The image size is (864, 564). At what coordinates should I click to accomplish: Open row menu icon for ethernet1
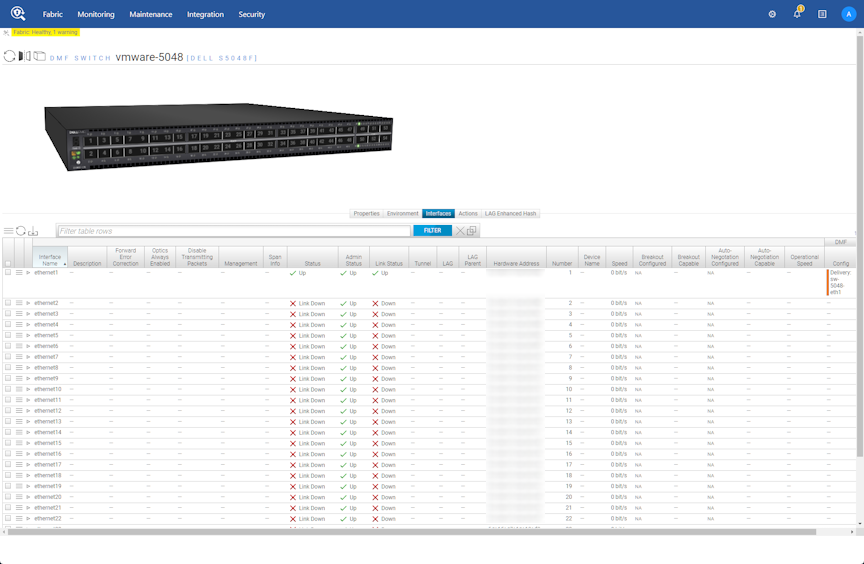tap(19, 273)
